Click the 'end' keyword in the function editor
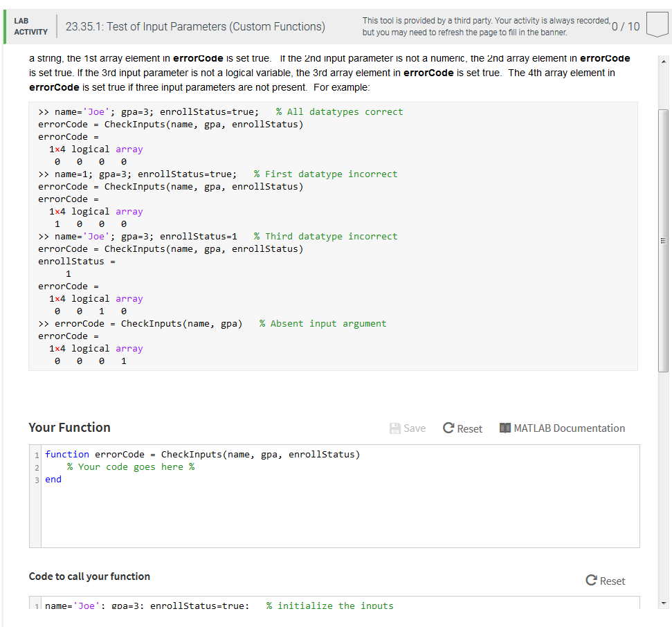The image size is (672, 627). tap(53, 480)
